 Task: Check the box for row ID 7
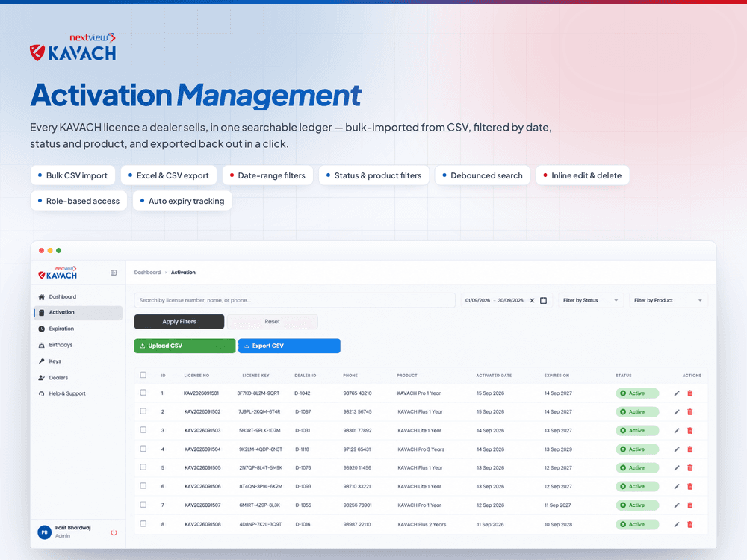pos(143,504)
